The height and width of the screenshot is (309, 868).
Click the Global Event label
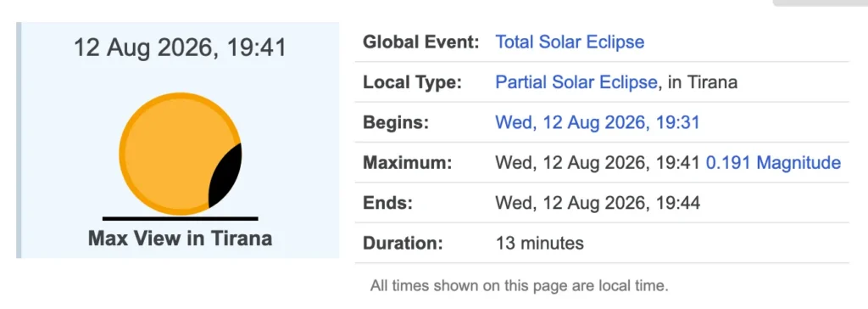pyautogui.click(x=420, y=42)
